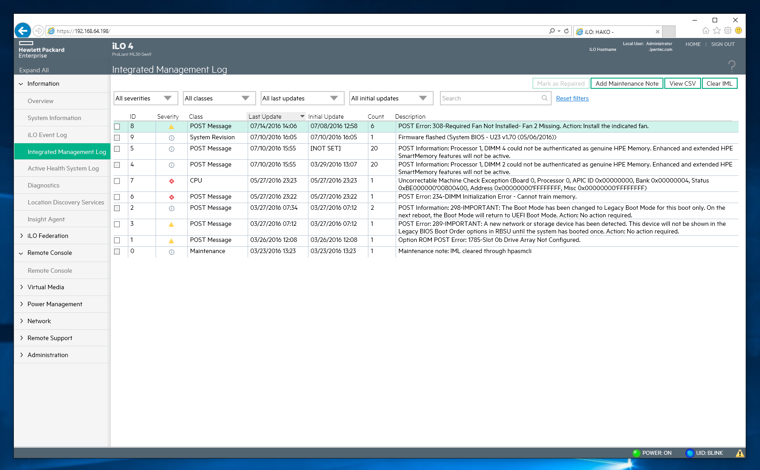760x470 pixels.
Task: Click the address bar search magnifier icon
Action: coord(552,31)
